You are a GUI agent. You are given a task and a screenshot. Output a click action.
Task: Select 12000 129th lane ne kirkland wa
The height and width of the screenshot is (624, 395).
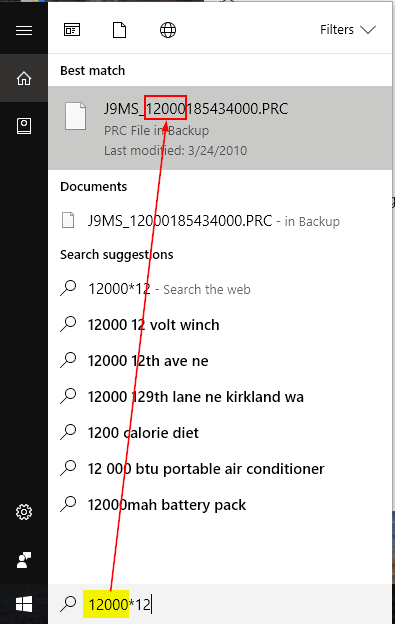coord(220,396)
